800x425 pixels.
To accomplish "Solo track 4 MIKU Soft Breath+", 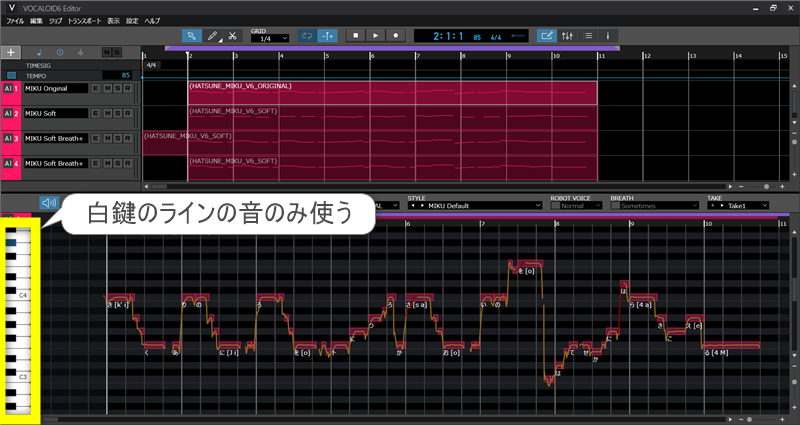I will (x=117, y=163).
